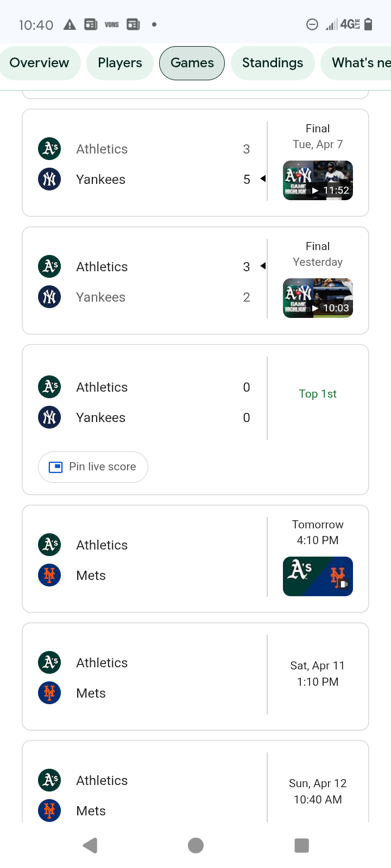Select the Games tab
This screenshot has height=868, width=391.
[192, 63]
